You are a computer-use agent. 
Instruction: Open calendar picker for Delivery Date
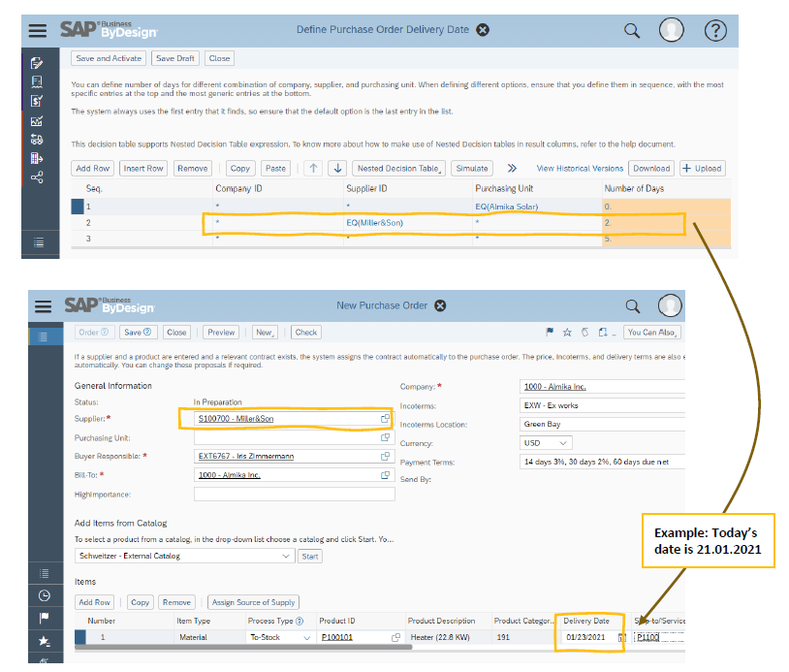point(622,637)
